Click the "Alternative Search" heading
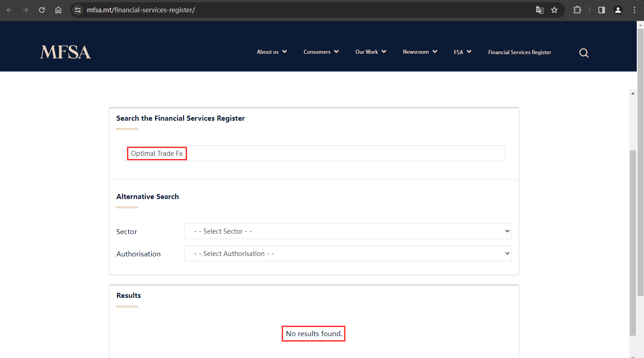644x358 pixels. click(x=147, y=197)
